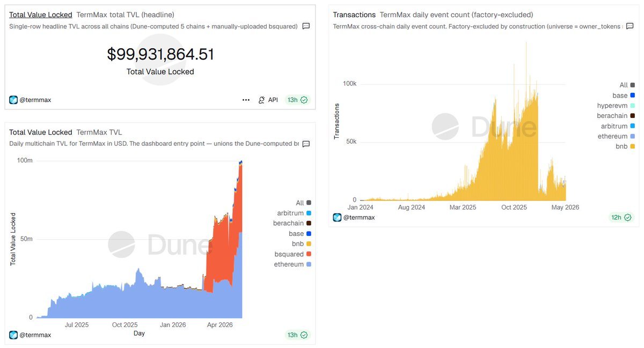Toggle ethereum series in Transactions legend

pos(617,136)
